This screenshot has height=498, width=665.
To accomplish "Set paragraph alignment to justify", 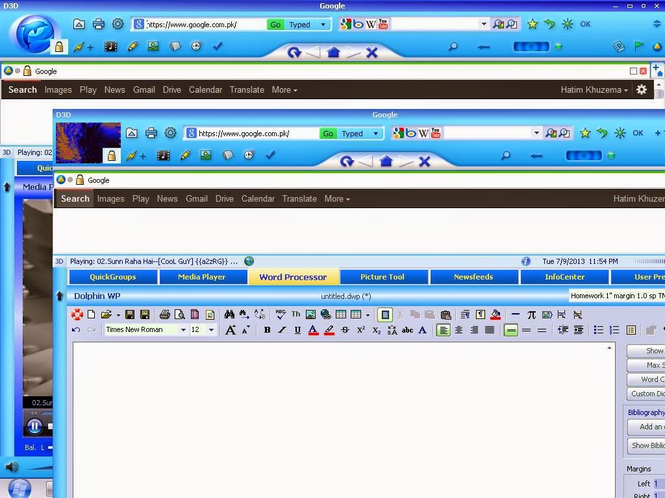I will tap(489, 330).
